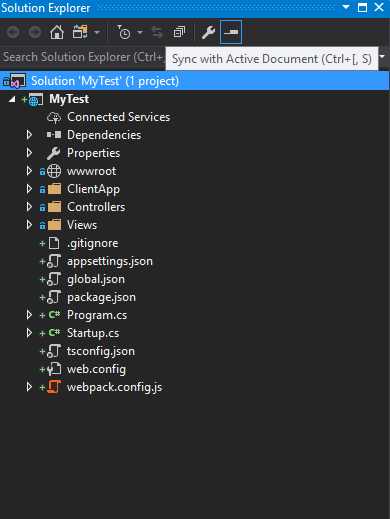Viewport: 390px width, 519px height.
Task: Select the global.json file
Action: (x=96, y=279)
